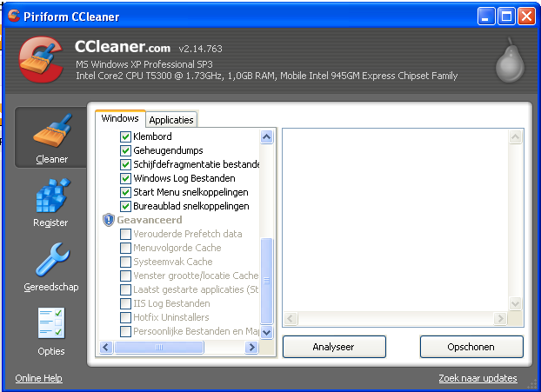Enable Menuvolgorde Cache checkbox
This screenshot has width=541, height=392.
point(125,248)
